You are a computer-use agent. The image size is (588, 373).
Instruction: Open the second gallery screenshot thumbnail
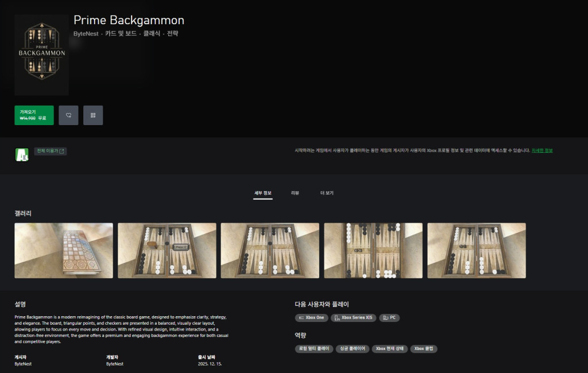167,251
